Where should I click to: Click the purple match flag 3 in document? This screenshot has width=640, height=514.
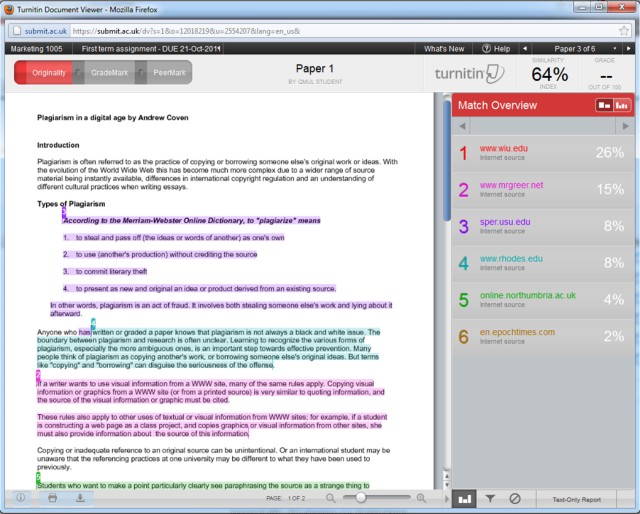64,212
